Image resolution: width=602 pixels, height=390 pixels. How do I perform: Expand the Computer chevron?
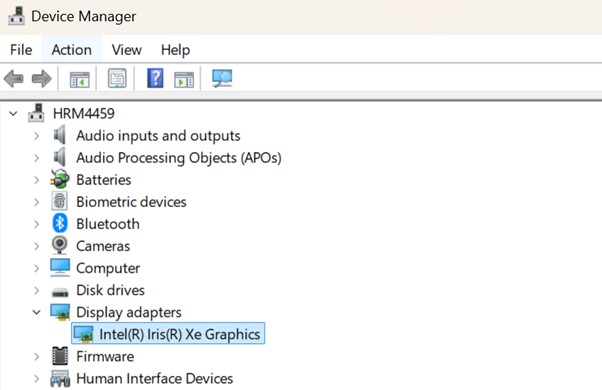tap(36, 268)
